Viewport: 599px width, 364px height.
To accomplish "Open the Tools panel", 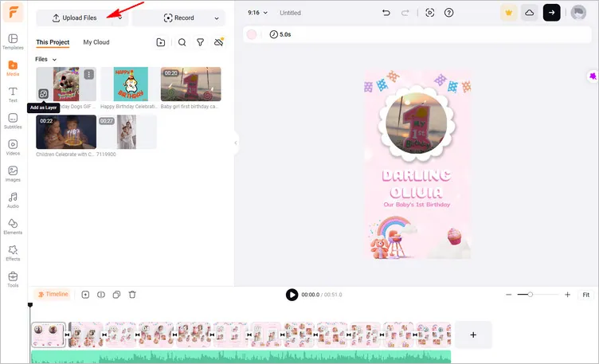I will (x=13, y=280).
